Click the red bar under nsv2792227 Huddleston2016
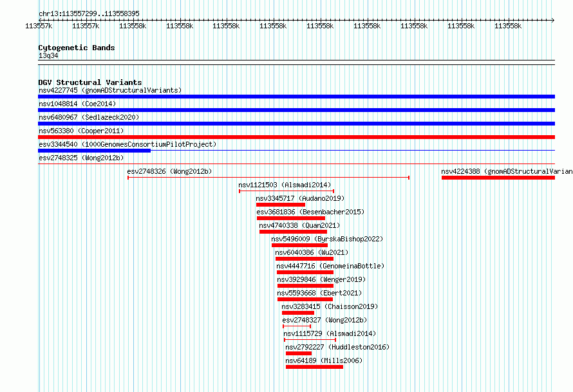Image resolution: width=573 pixels, height=392 pixels. (299, 353)
